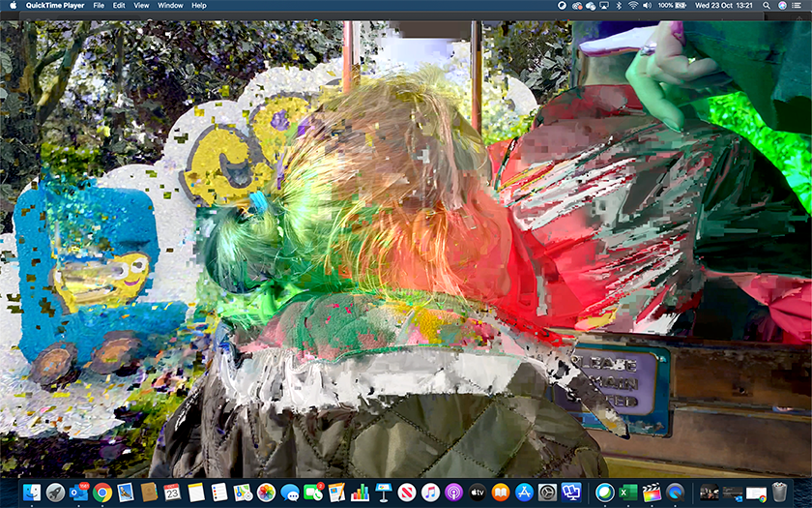Image resolution: width=812 pixels, height=508 pixels.
Task: Open Numbers from the Dock
Action: [x=360, y=492]
